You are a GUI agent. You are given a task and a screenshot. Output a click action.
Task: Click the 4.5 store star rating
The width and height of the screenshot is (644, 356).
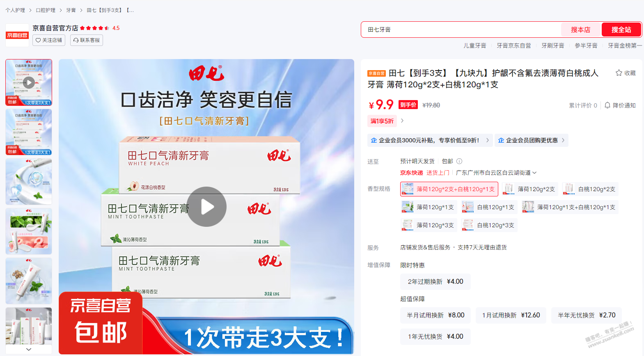[x=116, y=28]
